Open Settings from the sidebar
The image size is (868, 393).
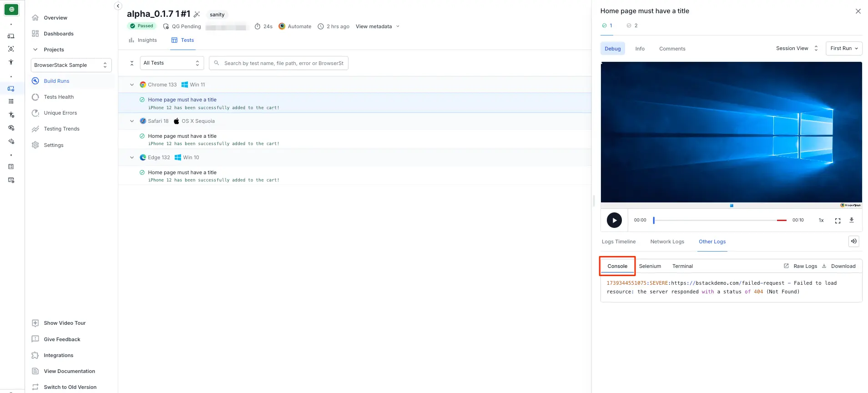point(53,145)
